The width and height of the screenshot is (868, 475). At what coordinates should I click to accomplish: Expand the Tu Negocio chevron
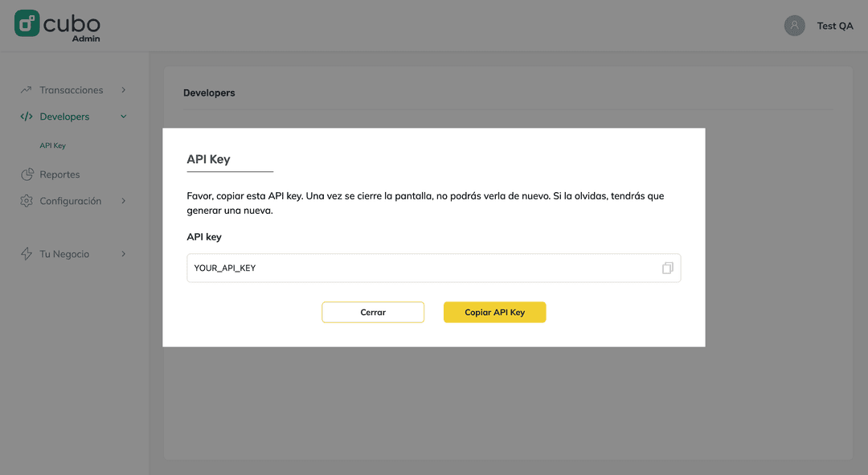pos(124,253)
